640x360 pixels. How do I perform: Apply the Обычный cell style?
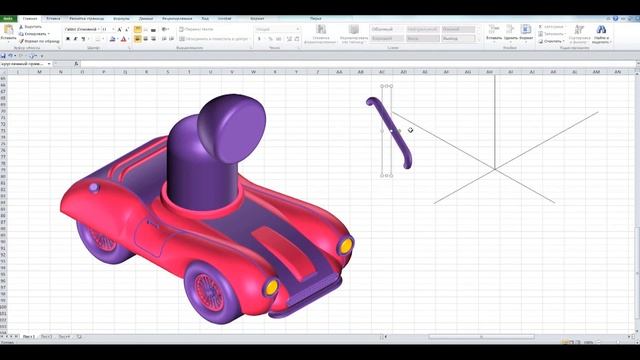click(x=387, y=29)
